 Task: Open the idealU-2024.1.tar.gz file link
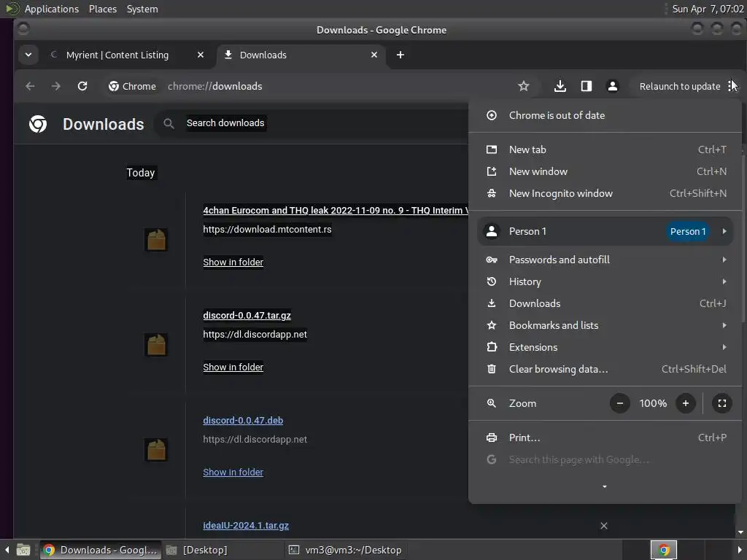tap(246, 526)
